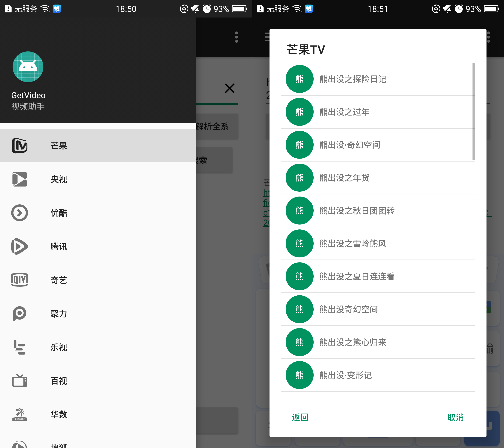
Task: Tap the 乐视 LeTV logo icon
Action: tap(19, 347)
